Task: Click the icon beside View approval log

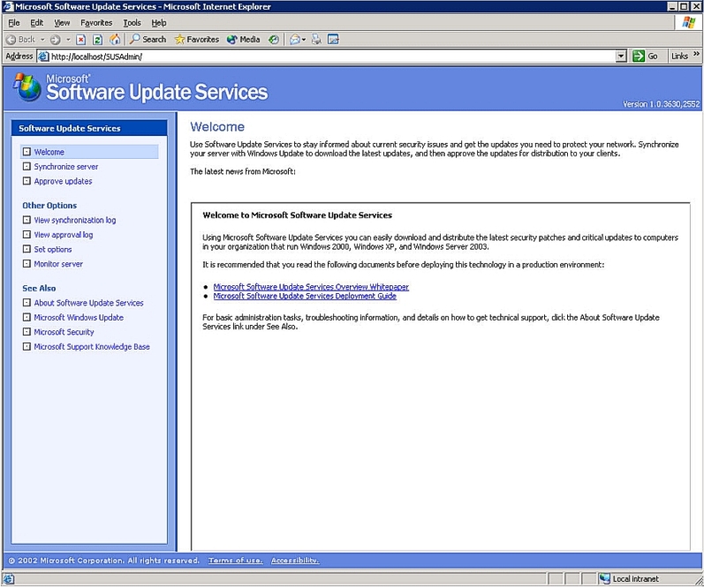Action: click(x=26, y=234)
